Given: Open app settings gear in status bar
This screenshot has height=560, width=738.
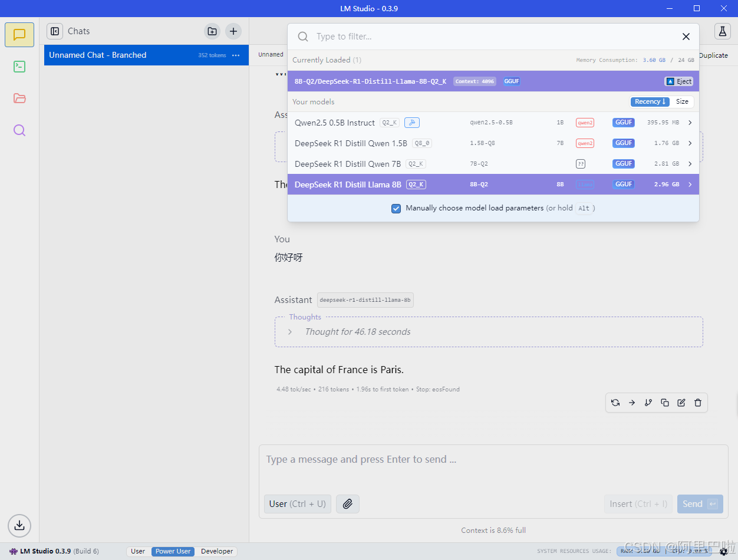Looking at the screenshot, I should click(x=724, y=552).
